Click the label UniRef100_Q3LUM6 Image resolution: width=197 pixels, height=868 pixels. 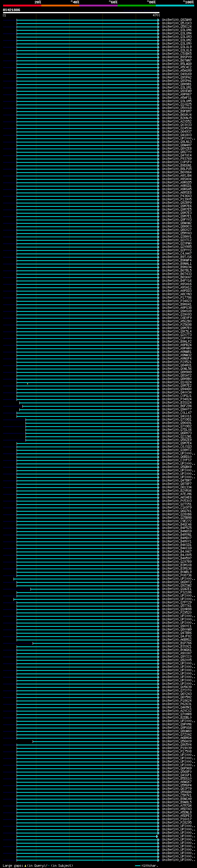pyautogui.click(x=177, y=30)
